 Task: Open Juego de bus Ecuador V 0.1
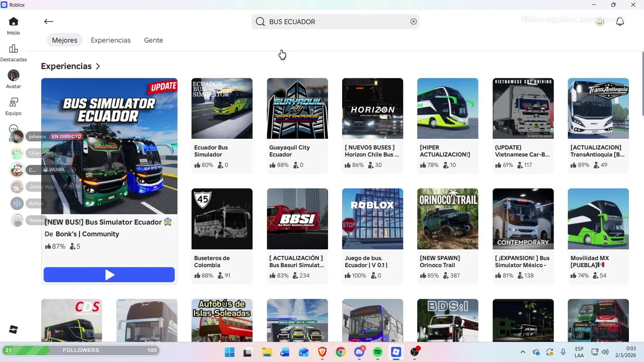(372, 219)
